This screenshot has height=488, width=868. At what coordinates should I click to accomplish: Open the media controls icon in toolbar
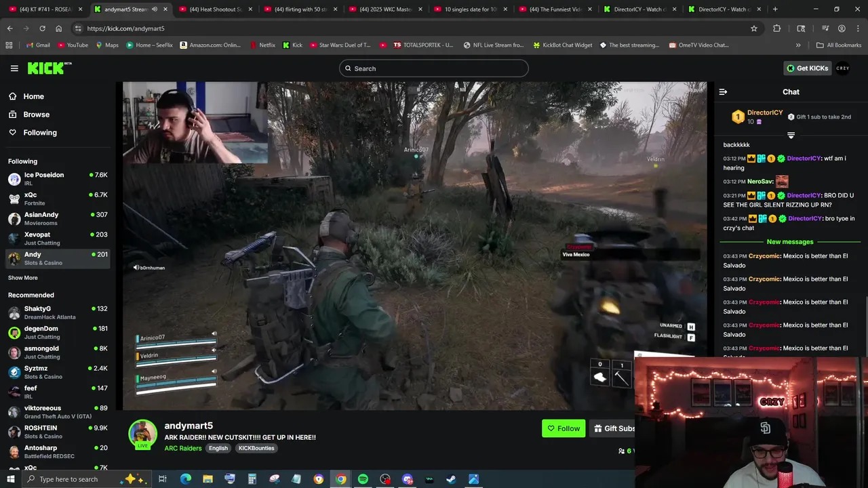[x=825, y=28]
